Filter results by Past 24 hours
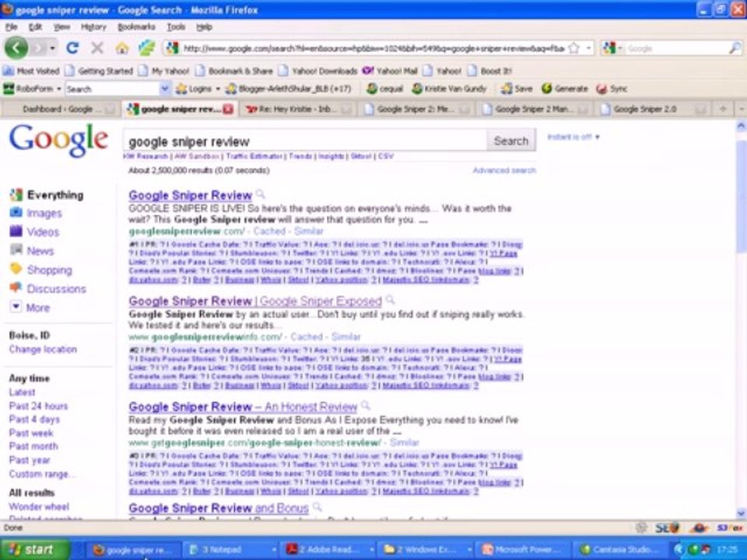The image size is (747, 560). click(39, 406)
